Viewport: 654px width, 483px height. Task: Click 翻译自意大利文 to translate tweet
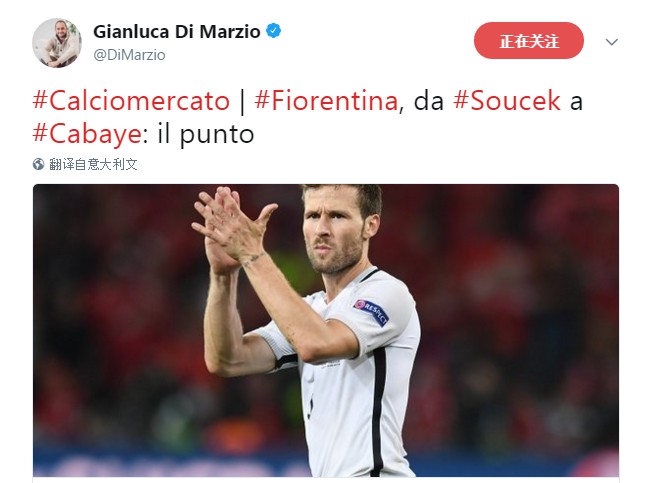[x=93, y=164]
